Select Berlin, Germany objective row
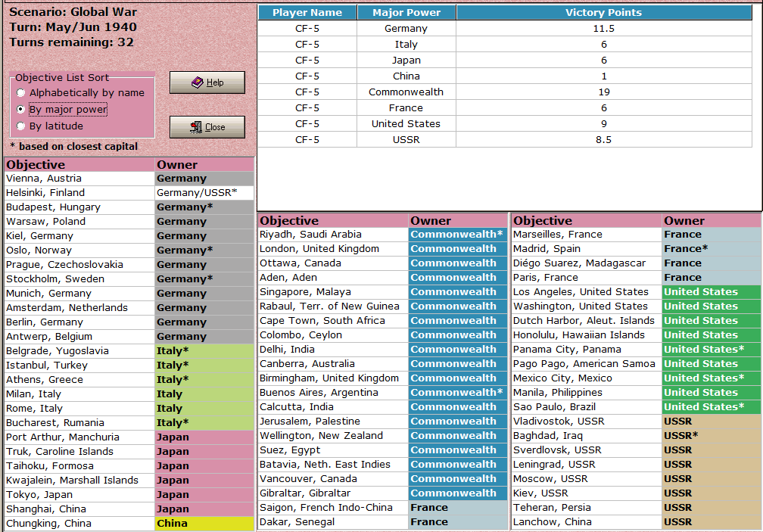The height and width of the screenshot is (532, 763). (x=129, y=322)
